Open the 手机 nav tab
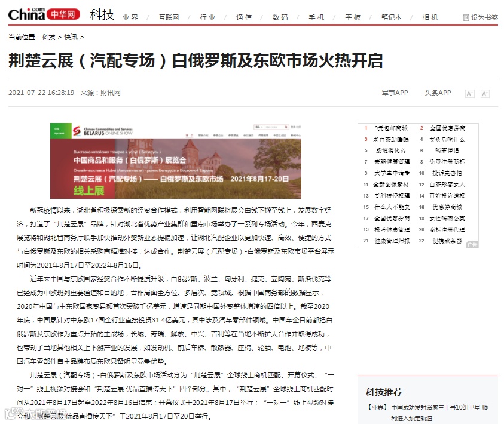The image size is (504, 424). [317, 17]
